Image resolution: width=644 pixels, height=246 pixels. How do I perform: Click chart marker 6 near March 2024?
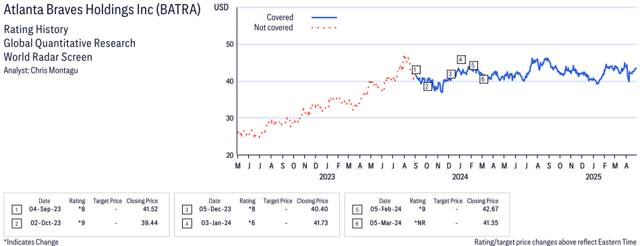coord(484,79)
